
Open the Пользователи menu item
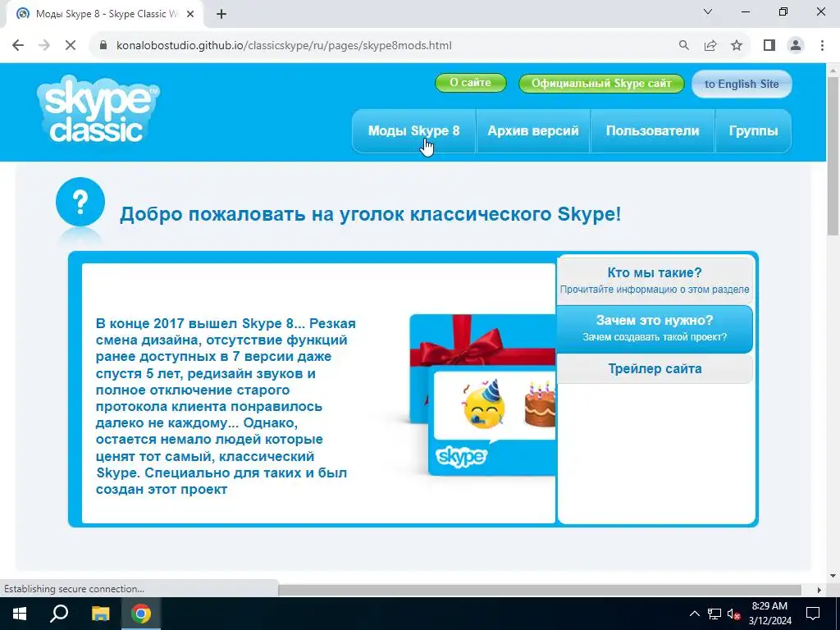pos(652,131)
